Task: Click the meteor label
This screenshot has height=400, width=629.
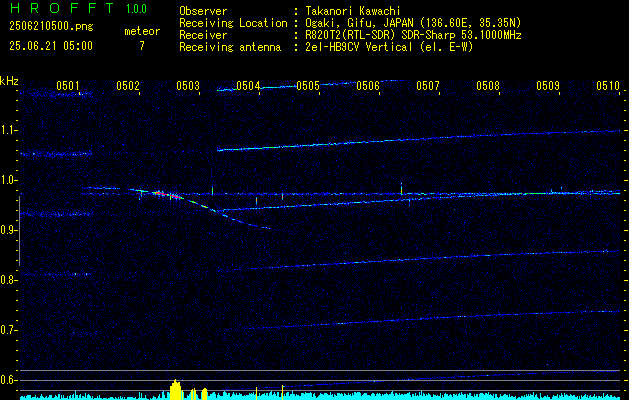Action: point(142,31)
